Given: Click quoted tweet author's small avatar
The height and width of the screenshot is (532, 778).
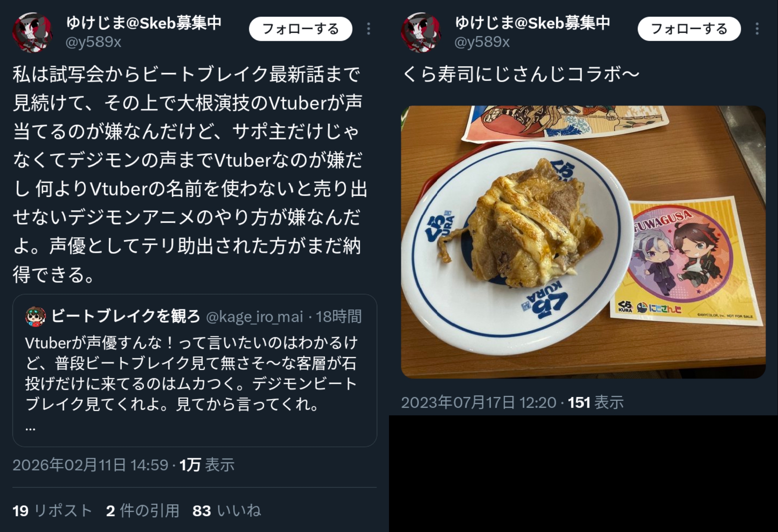Looking at the screenshot, I should 36,317.
